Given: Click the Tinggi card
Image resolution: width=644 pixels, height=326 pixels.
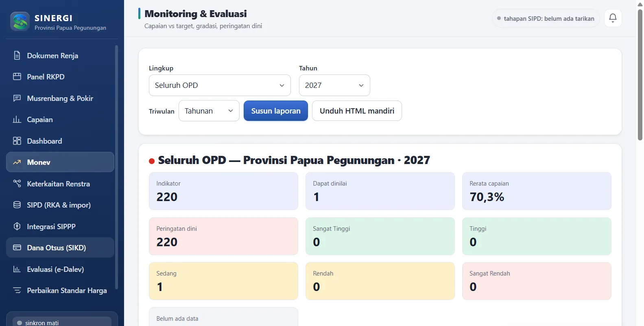Looking at the screenshot, I should [537, 236].
